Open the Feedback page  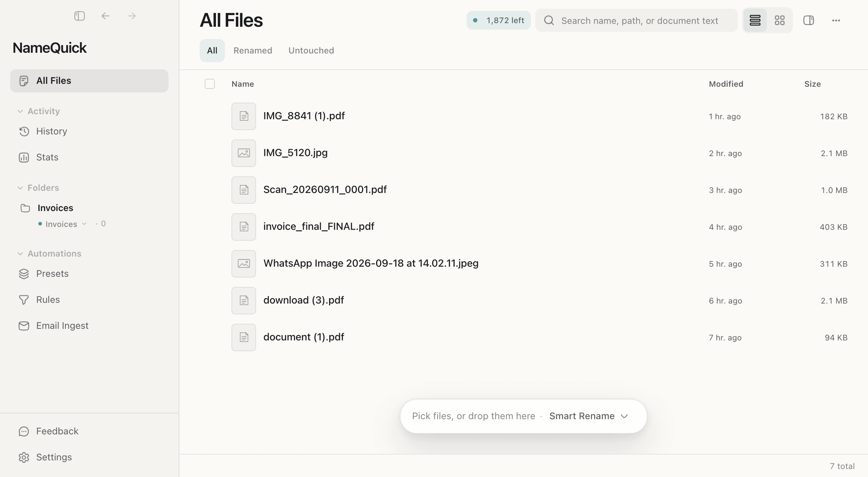pos(89,431)
